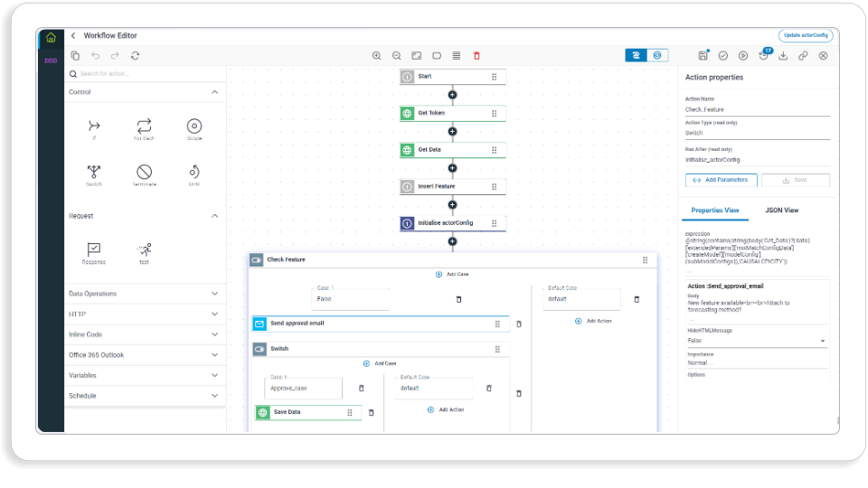Click the zoom in magnifier icon
This screenshot has width=868, height=488.
tap(376, 56)
